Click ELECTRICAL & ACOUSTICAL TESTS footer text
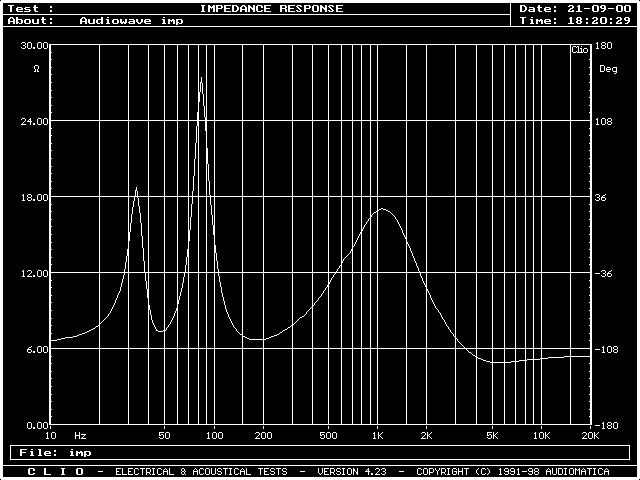Screen dimensions: 640x480 (201, 472)
